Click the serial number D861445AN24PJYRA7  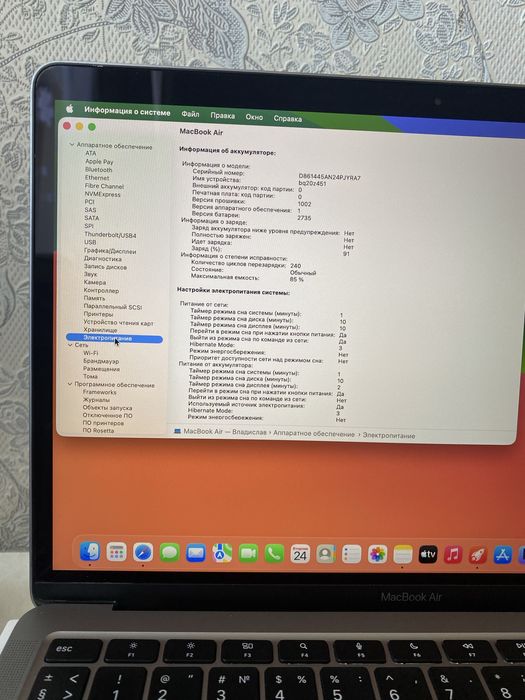[329, 177]
